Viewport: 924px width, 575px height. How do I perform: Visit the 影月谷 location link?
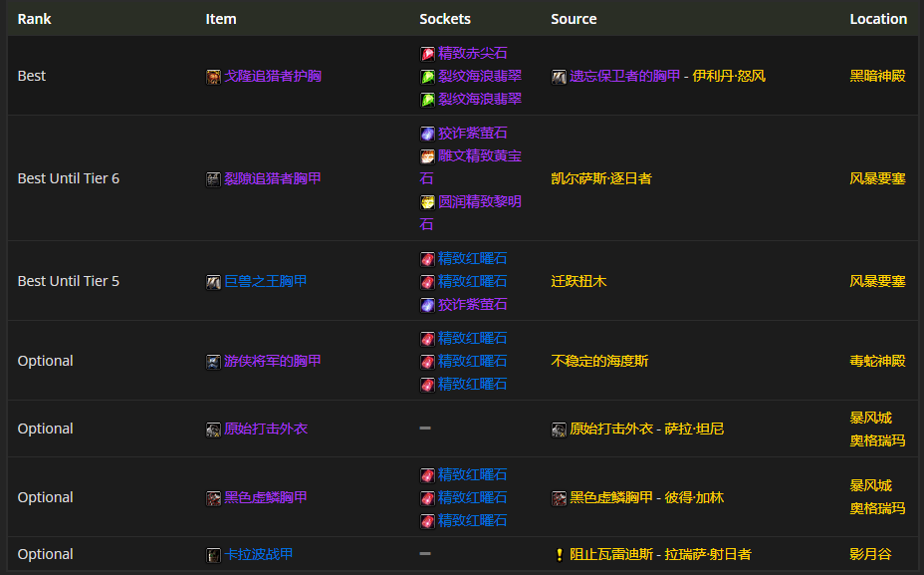click(x=870, y=555)
